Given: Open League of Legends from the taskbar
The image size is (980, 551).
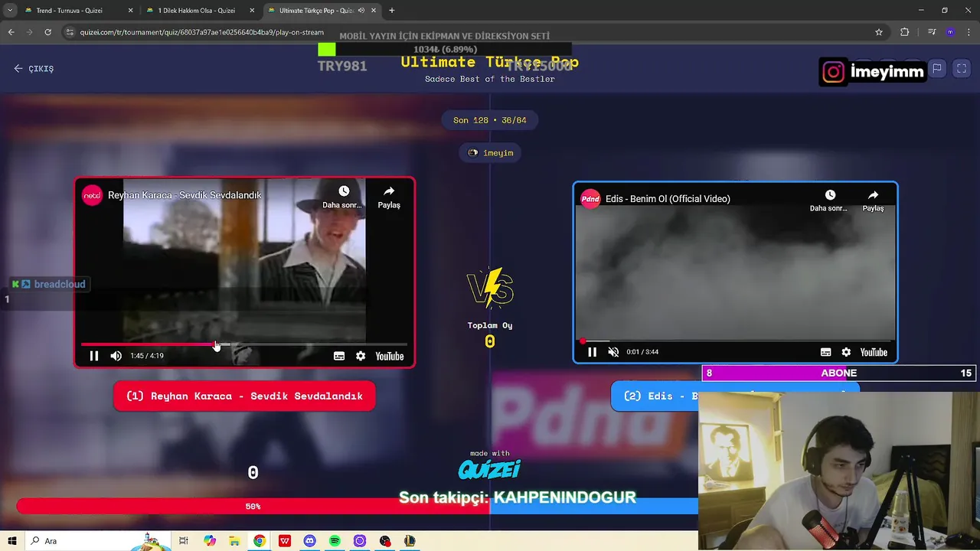Looking at the screenshot, I should pyautogui.click(x=410, y=541).
